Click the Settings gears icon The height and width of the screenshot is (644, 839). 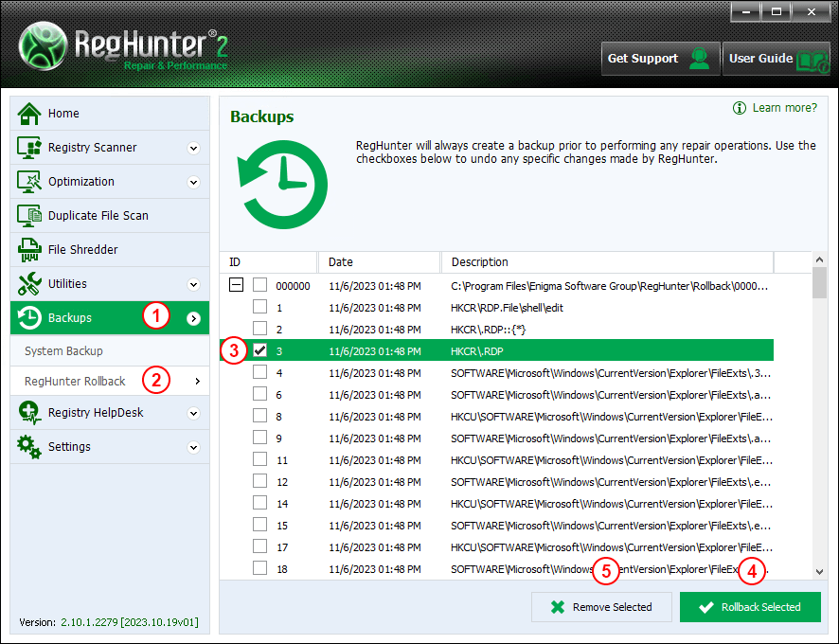29,447
